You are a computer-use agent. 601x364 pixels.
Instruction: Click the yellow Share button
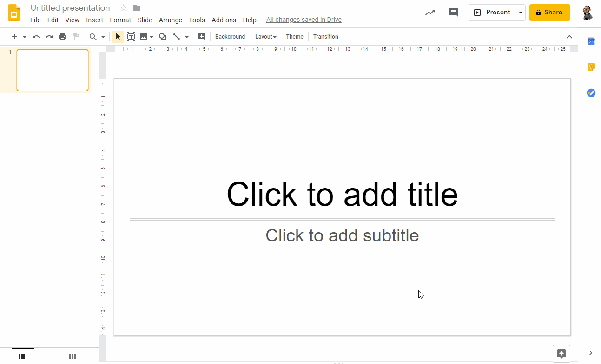[549, 13]
